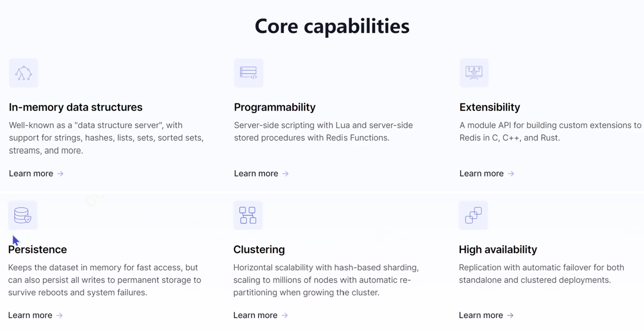The height and width of the screenshot is (332, 644).
Task: Click the Programmability server code icon
Action: pos(249,73)
